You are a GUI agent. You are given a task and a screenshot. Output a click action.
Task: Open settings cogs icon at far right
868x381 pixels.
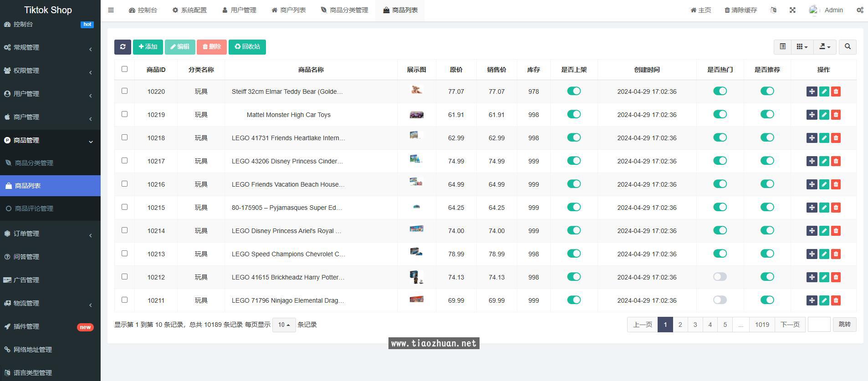[x=860, y=10]
